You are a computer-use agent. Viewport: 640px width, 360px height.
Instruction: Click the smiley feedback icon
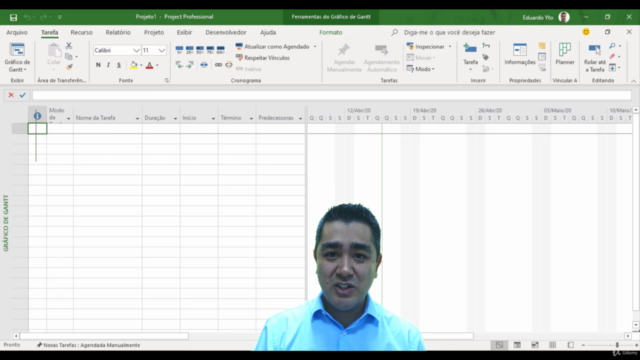click(586, 32)
